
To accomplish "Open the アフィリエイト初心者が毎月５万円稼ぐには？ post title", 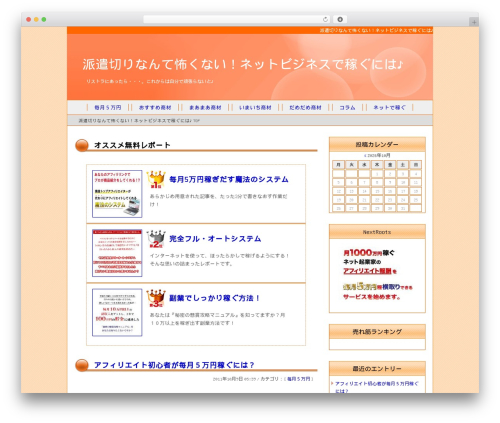I will (174, 365).
